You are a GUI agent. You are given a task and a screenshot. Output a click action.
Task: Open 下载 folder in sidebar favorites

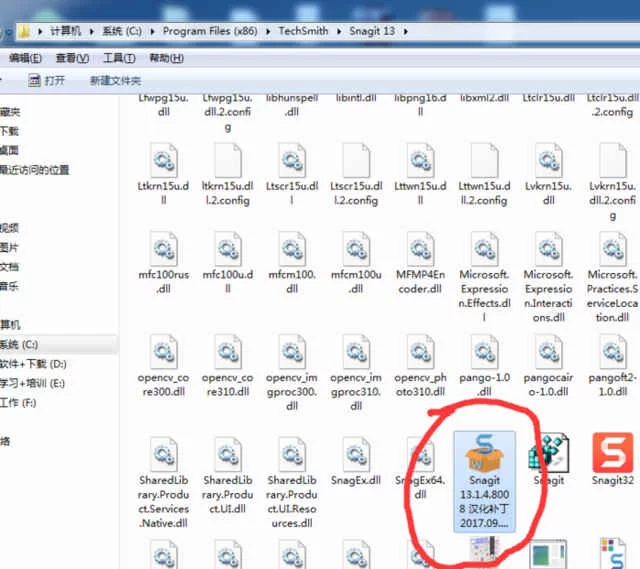click(x=9, y=131)
